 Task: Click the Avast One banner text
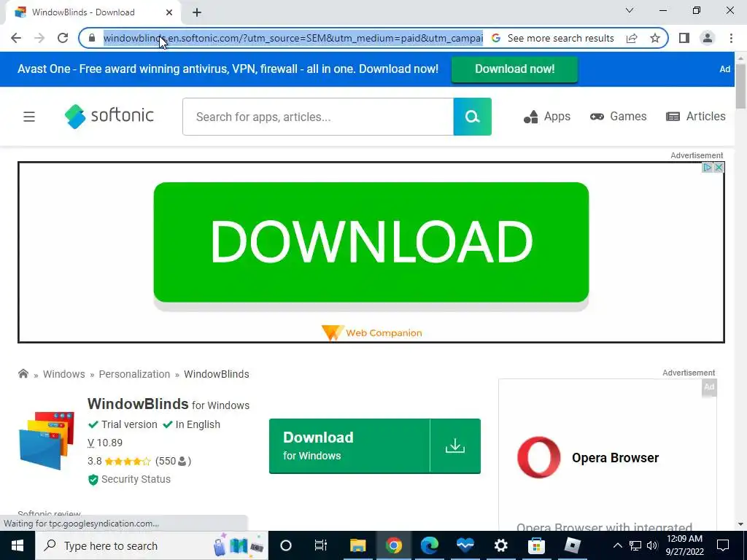228,69
